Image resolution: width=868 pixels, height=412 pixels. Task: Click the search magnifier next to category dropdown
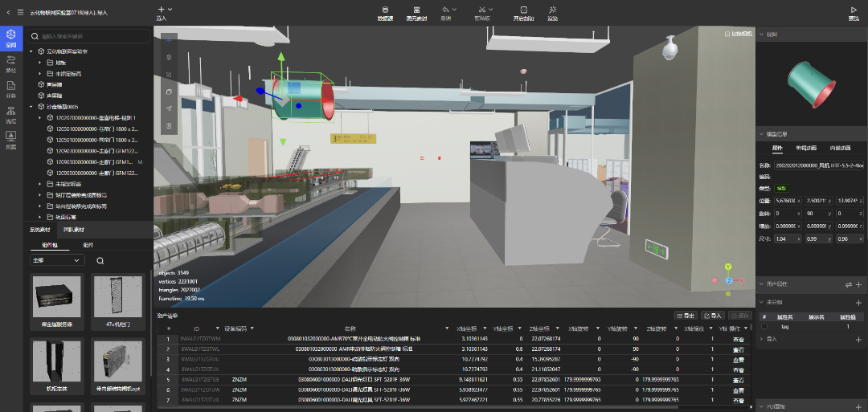pyautogui.click(x=100, y=261)
